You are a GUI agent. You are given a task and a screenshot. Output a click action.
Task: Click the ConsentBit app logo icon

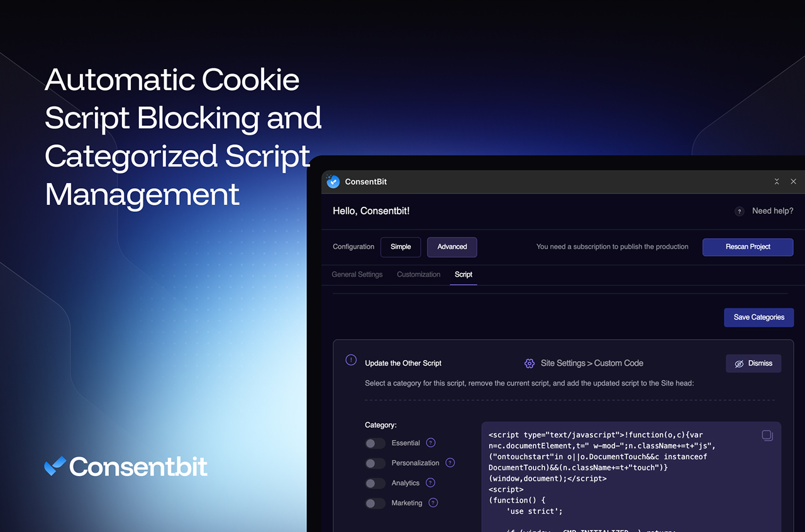pos(333,181)
